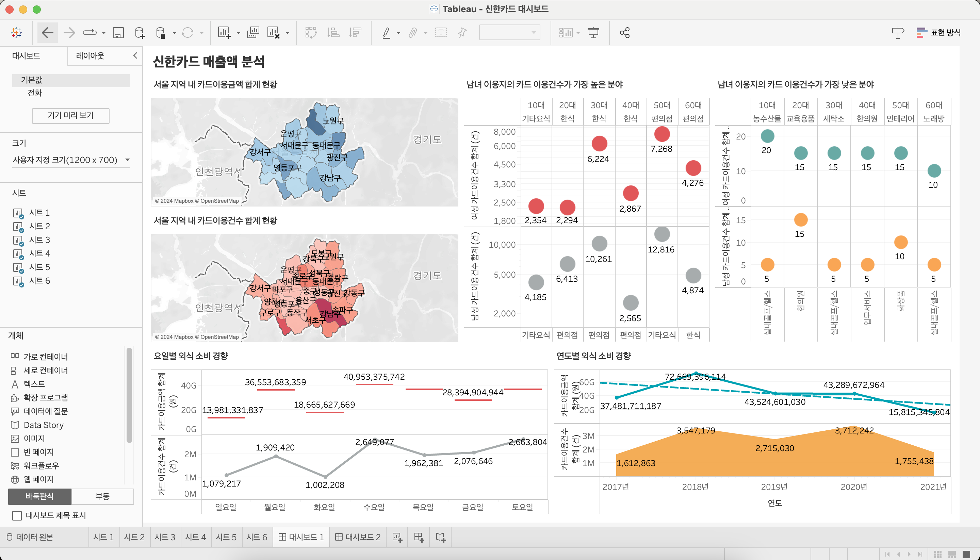Click the save icon in toolbar

(x=118, y=33)
